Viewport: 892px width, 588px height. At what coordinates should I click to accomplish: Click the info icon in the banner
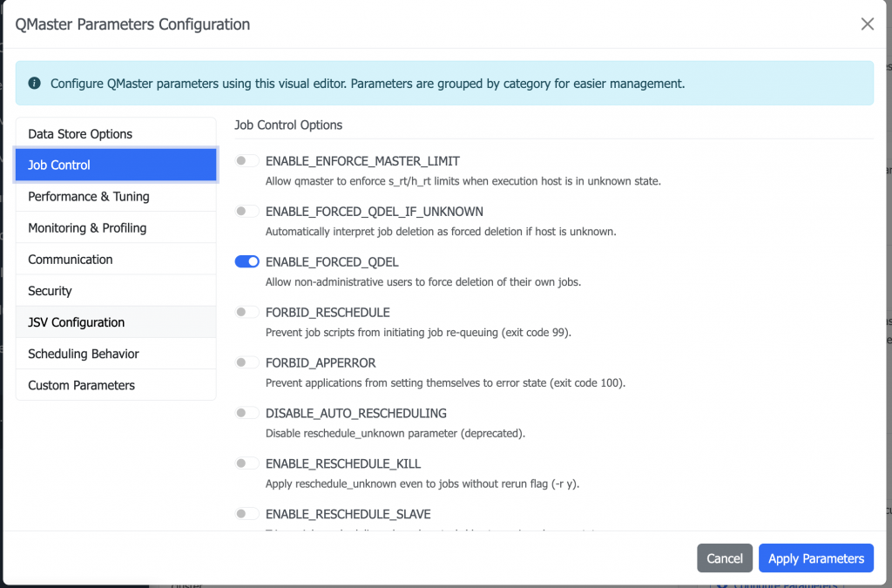coord(35,84)
